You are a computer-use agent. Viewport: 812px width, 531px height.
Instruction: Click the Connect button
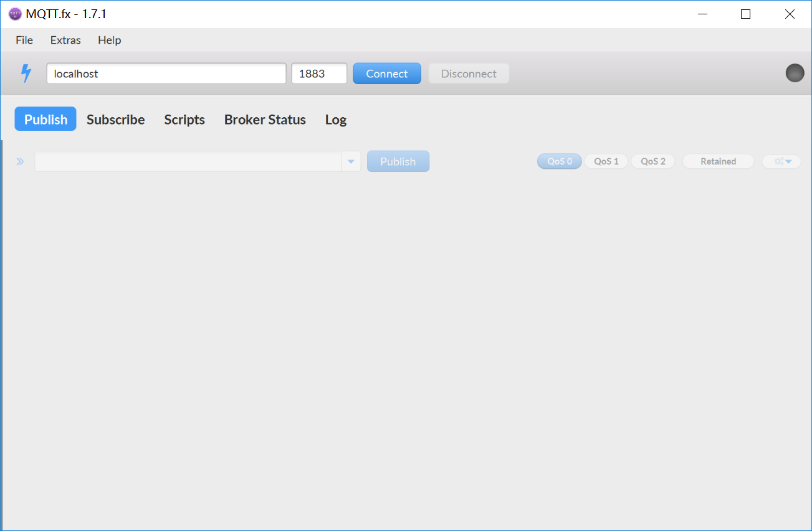(387, 74)
